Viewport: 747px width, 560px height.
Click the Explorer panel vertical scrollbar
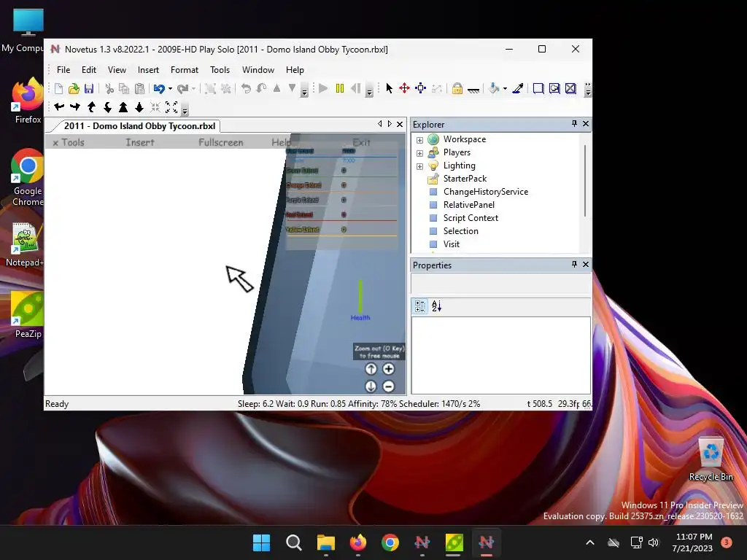pyautogui.click(x=585, y=181)
